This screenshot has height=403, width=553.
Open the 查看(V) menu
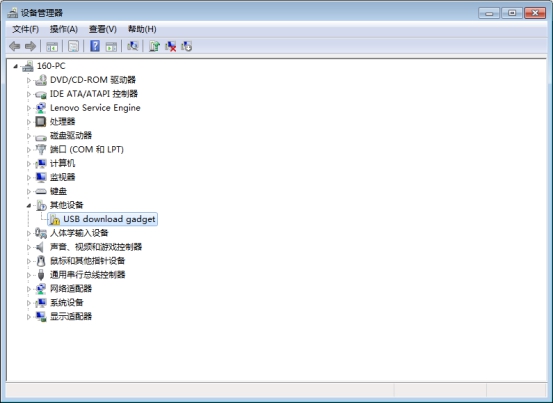point(103,29)
